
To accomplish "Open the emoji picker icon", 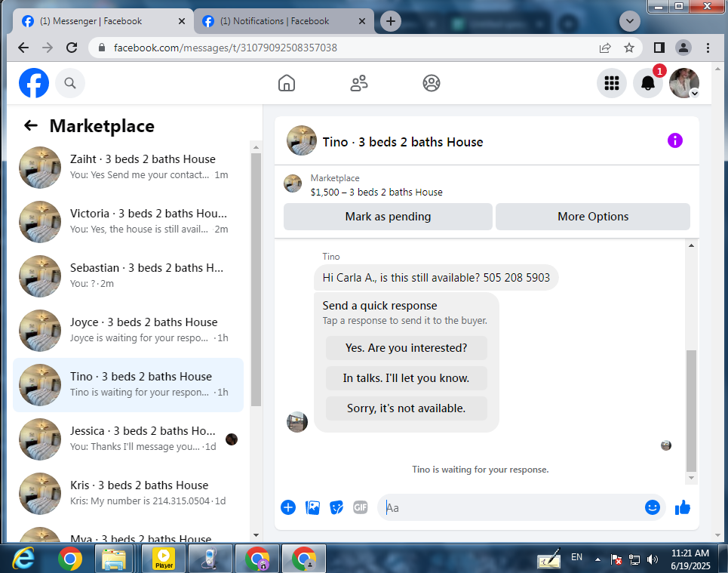I will [653, 507].
